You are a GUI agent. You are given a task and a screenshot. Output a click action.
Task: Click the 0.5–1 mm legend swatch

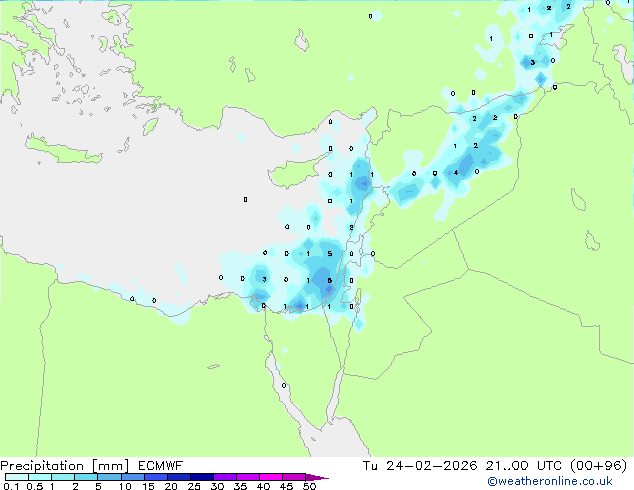click(x=40, y=477)
